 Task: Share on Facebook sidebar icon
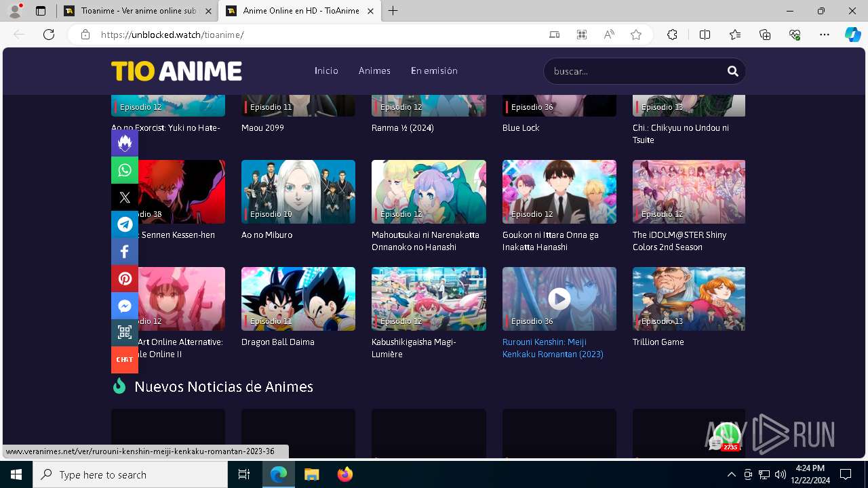125,251
